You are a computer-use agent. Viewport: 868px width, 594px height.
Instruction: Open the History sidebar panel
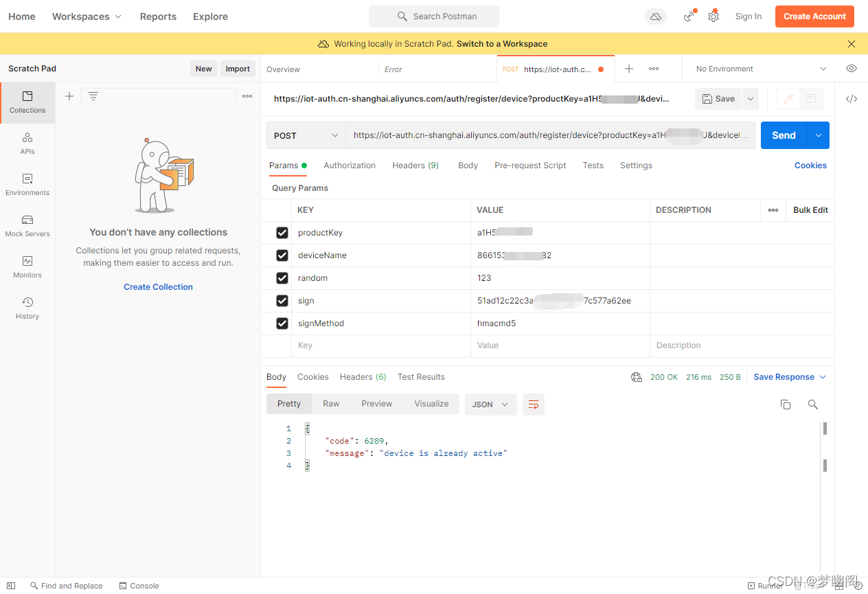point(27,308)
